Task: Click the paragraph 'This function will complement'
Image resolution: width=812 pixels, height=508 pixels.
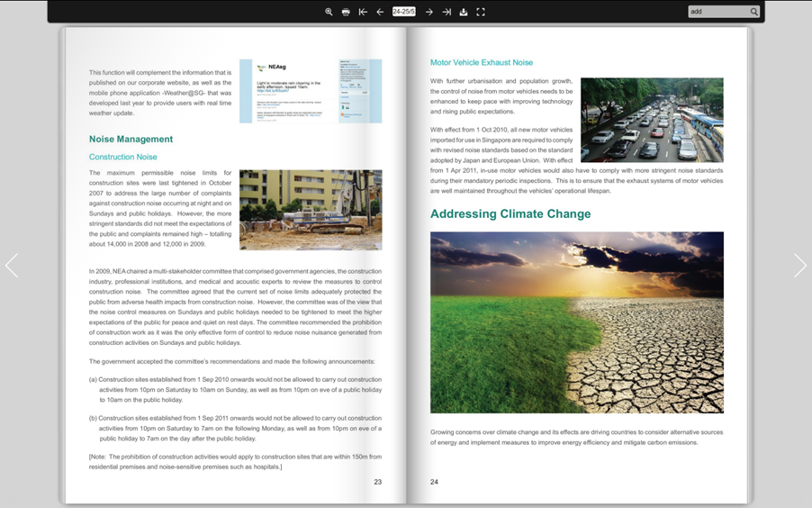Action: (160, 93)
